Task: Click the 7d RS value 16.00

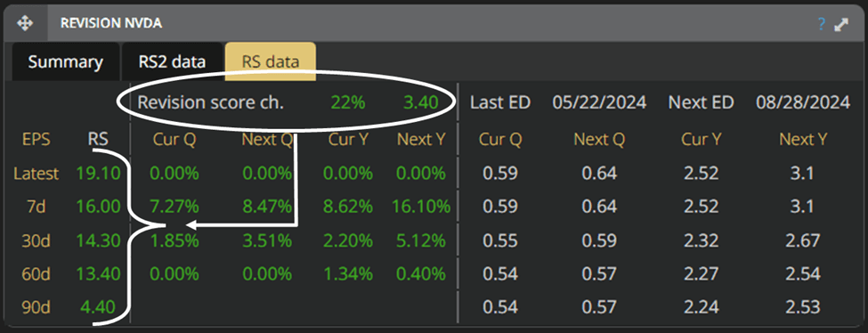Action: (97, 207)
